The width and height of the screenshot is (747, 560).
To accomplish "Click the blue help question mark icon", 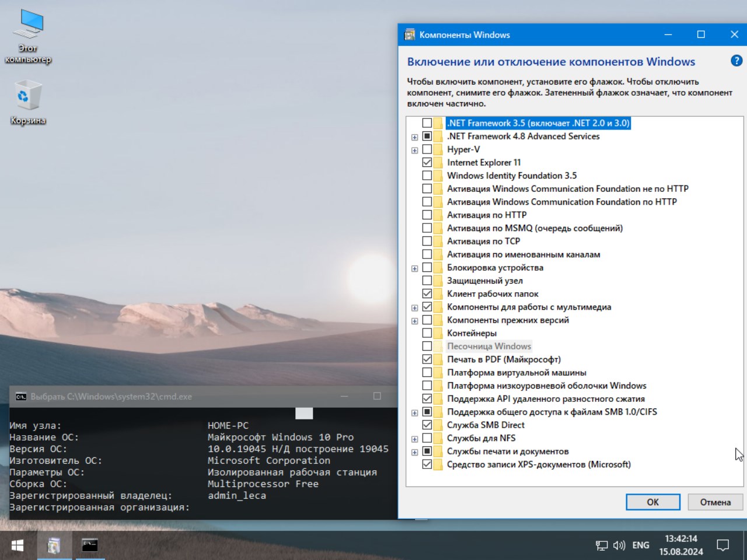I will pos(736,61).
